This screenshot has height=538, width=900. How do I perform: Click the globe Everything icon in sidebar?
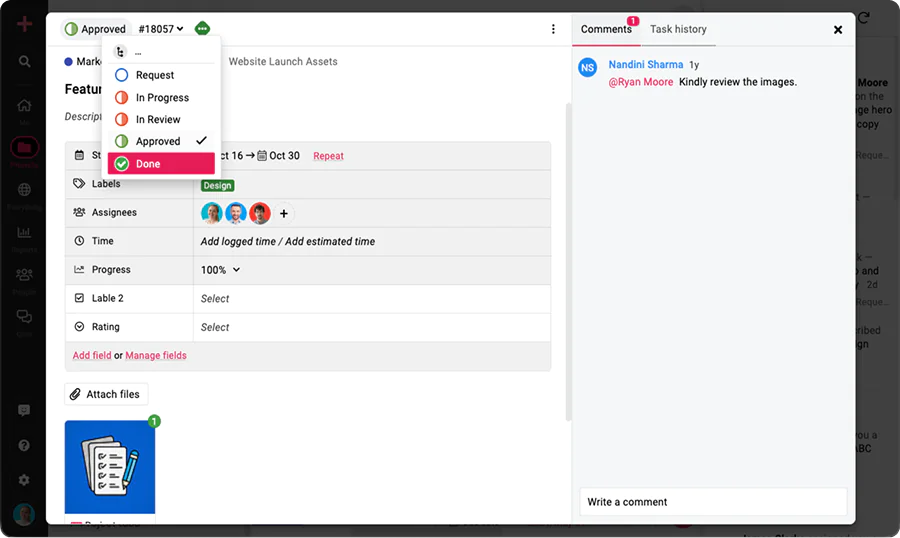[x=24, y=189]
